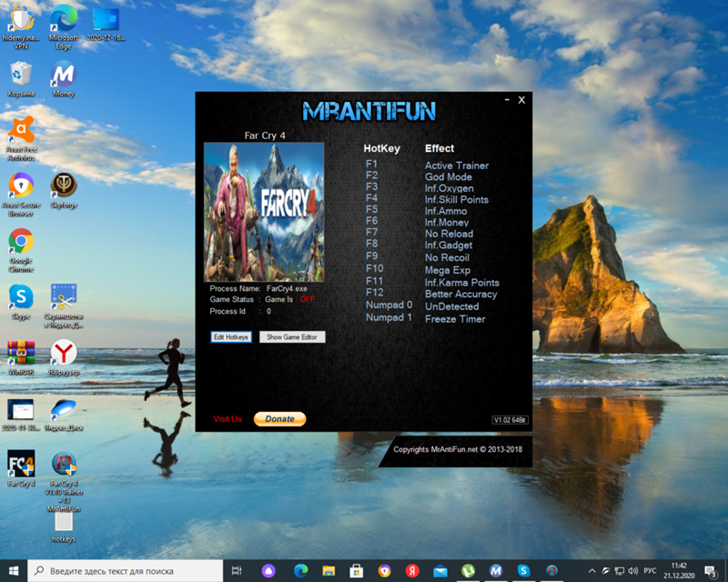This screenshot has width=728, height=582.
Task: Open the hidemy.name VPN desktop shortcut
Action: pyautogui.click(x=21, y=26)
